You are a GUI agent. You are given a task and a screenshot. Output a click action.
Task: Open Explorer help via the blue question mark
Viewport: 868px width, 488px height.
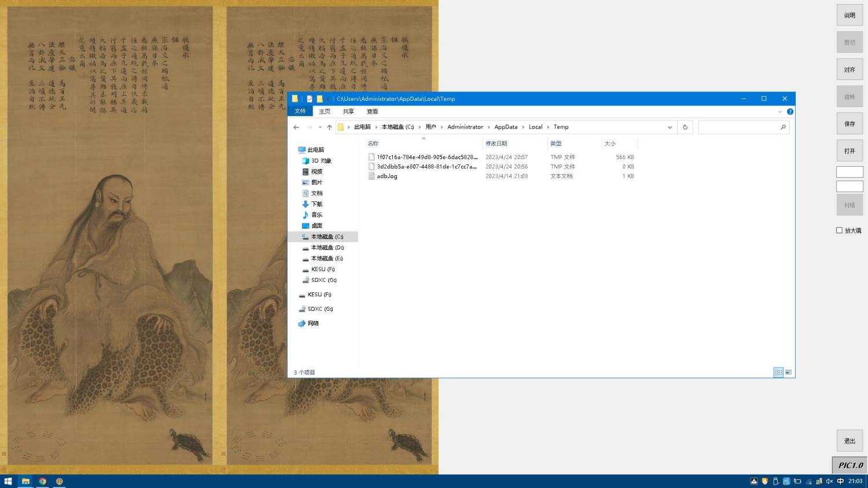click(x=790, y=112)
